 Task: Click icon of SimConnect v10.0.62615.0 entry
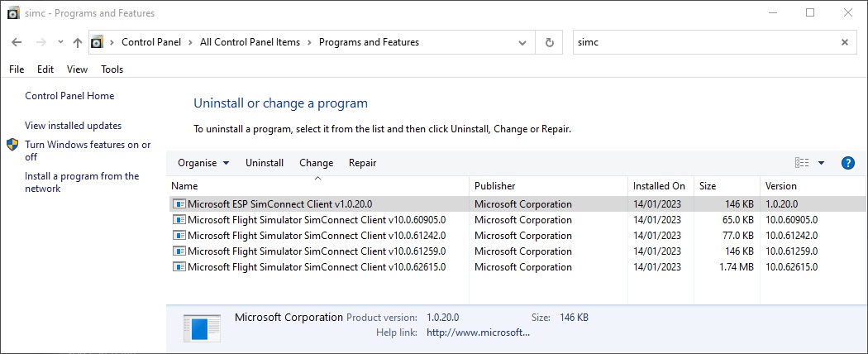click(x=179, y=267)
